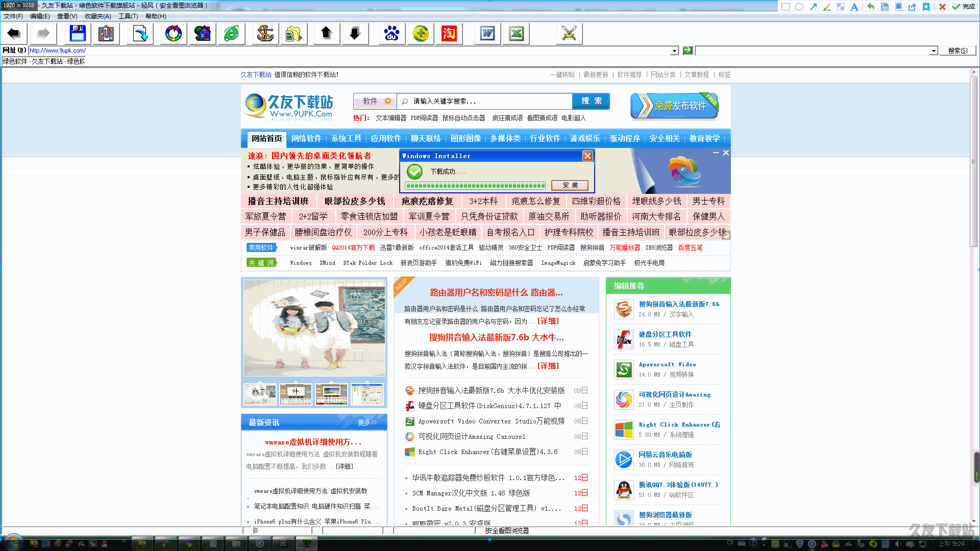Open the red Taobao icon
The image size is (980, 551).
pos(449,34)
